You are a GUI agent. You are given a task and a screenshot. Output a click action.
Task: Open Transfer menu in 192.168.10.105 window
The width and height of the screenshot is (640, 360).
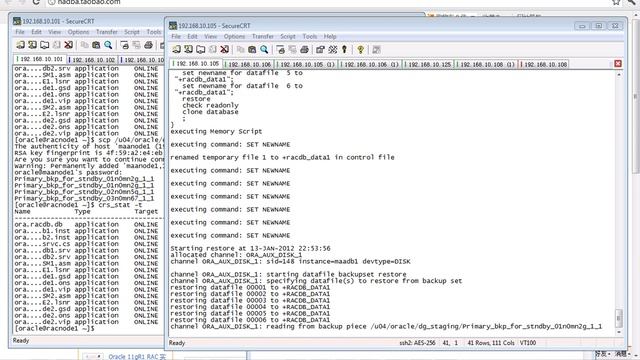point(262,36)
